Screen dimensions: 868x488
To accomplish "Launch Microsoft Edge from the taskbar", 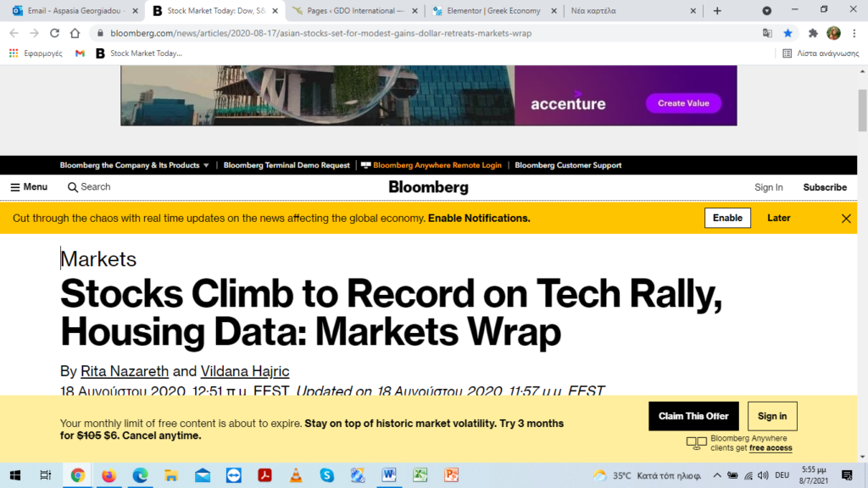I will point(140,475).
